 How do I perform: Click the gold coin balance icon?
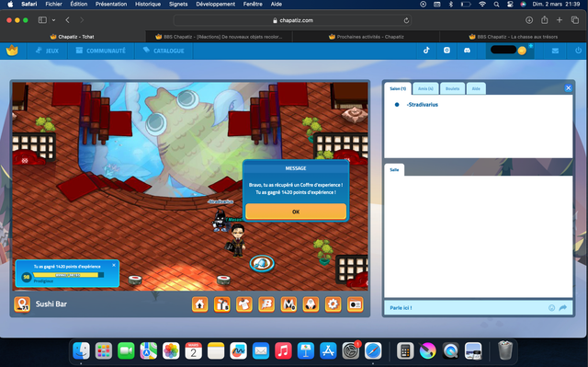point(522,51)
